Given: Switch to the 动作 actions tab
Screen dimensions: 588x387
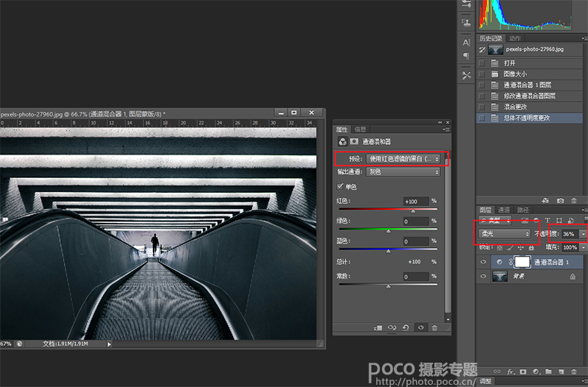Looking at the screenshot, I should (x=515, y=38).
